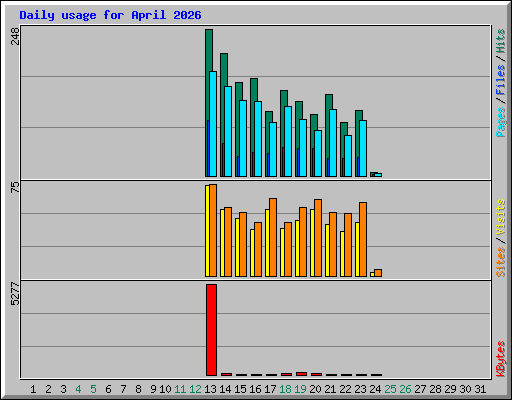Screen dimensions: 512x400
Task: Click the 248 y-axis maximum label
Action: pyautogui.click(x=15, y=36)
